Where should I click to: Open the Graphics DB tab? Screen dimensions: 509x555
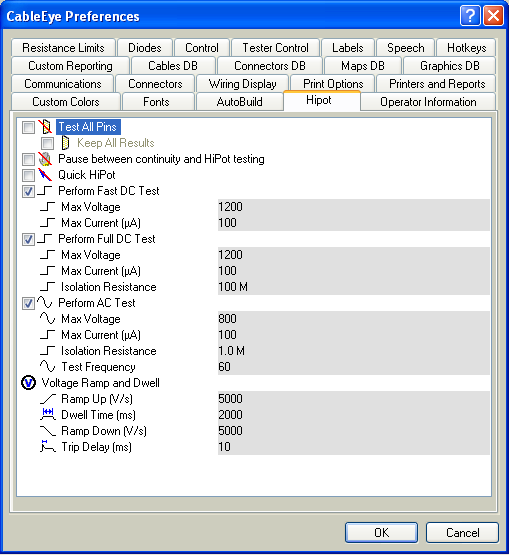pos(450,66)
